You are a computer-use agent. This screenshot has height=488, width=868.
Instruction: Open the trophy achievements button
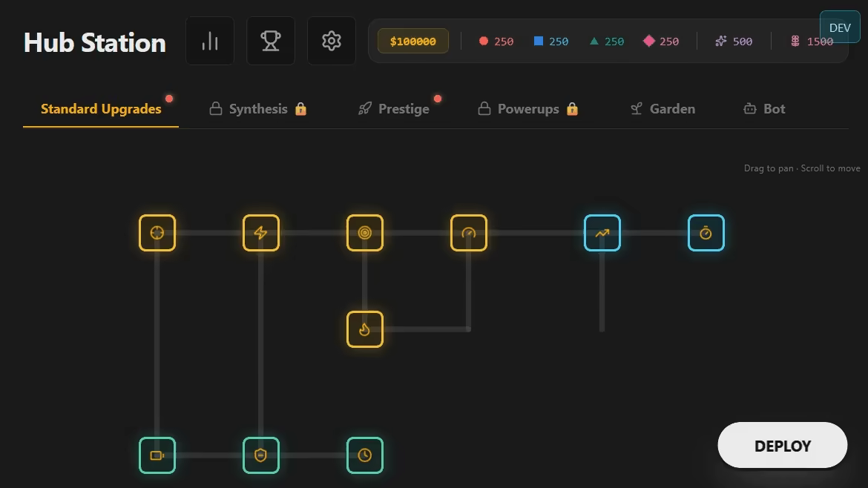tap(271, 41)
